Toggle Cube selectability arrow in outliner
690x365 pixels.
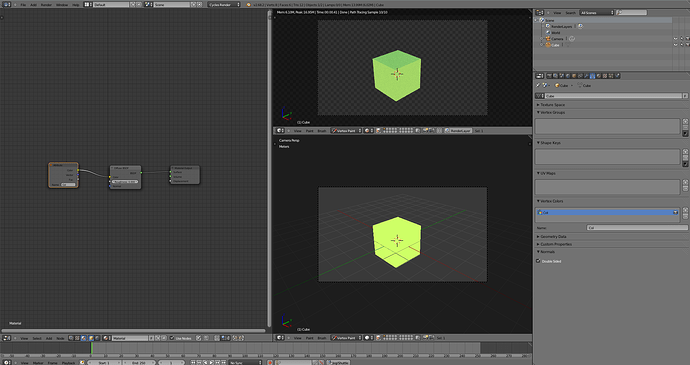pyautogui.click(x=682, y=44)
